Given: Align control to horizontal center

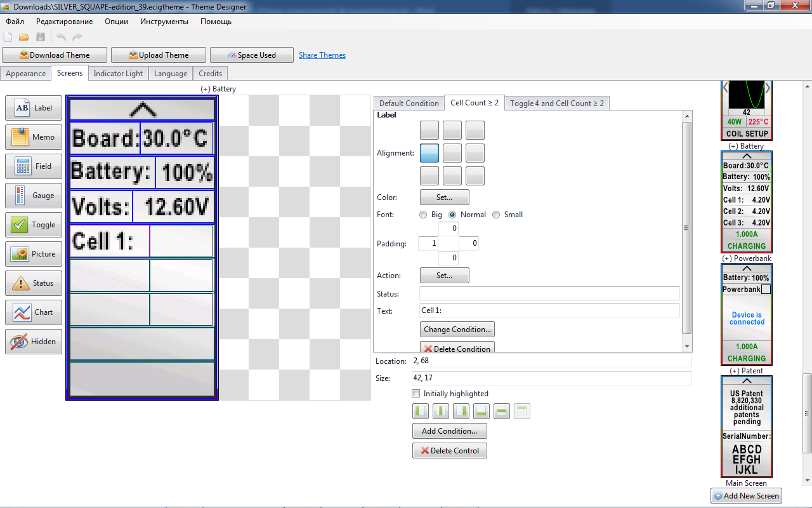Looking at the screenshot, I should (441, 411).
